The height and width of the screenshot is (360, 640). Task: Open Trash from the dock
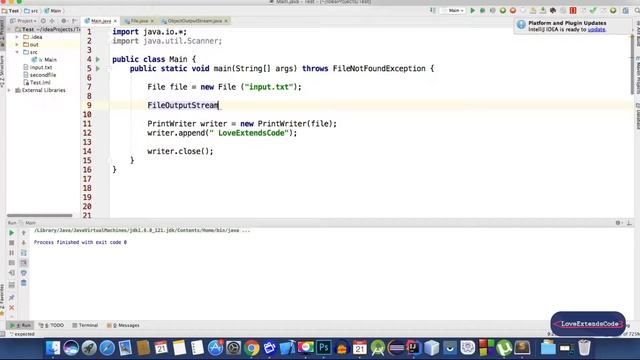(x=584, y=348)
